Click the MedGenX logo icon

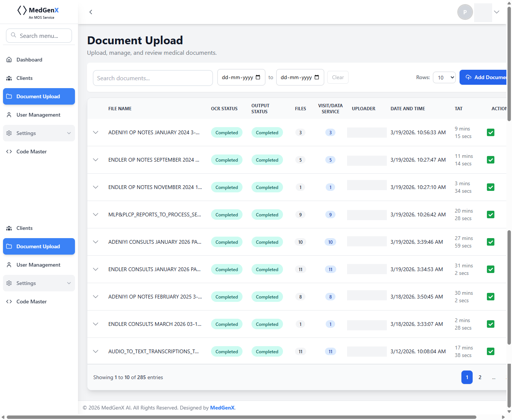point(22,10)
